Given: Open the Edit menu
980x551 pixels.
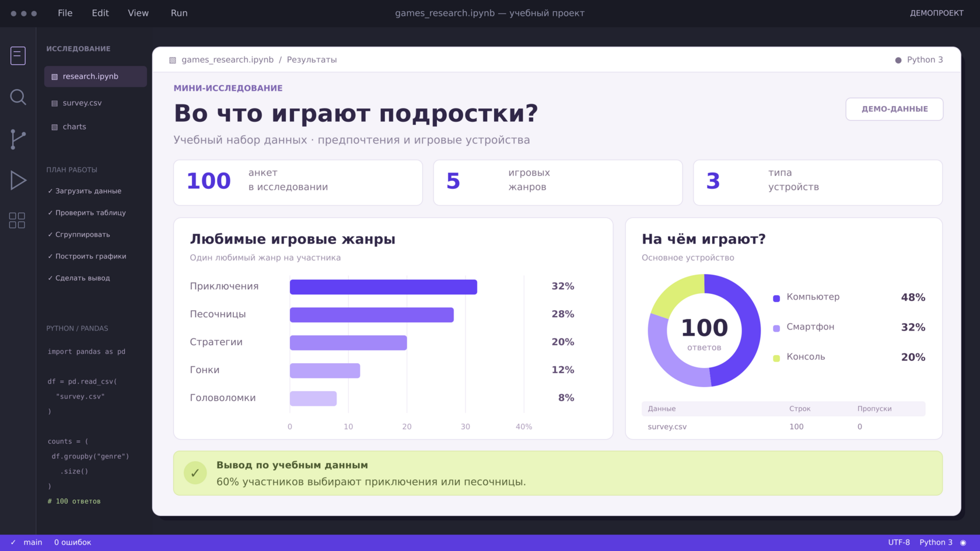Looking at the screenshot, I should 100,13.
